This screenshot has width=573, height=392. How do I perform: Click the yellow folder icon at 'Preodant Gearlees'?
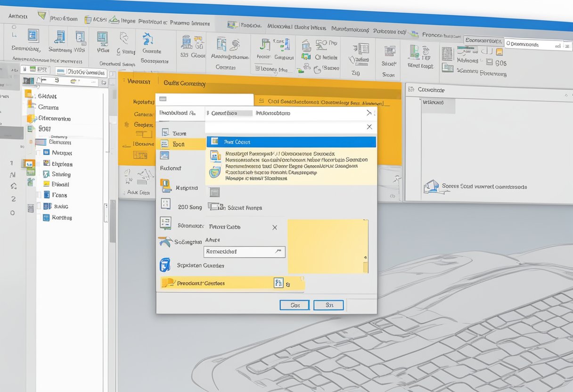[168, 283]
